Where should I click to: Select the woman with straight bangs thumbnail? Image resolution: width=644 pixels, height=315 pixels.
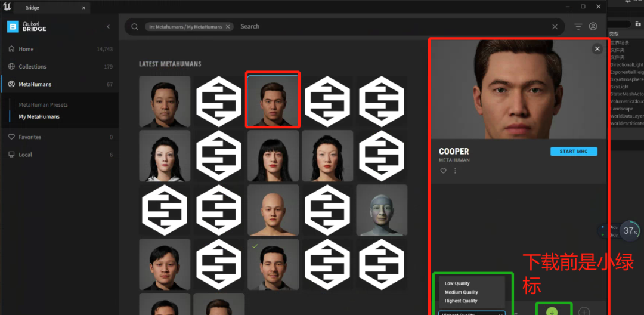(273, 156)
